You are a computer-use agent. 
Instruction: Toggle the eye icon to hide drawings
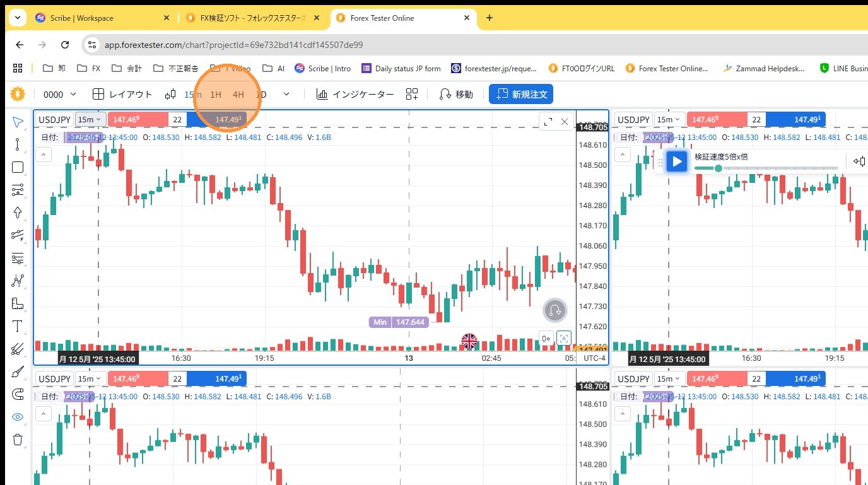tap(18, 417)
